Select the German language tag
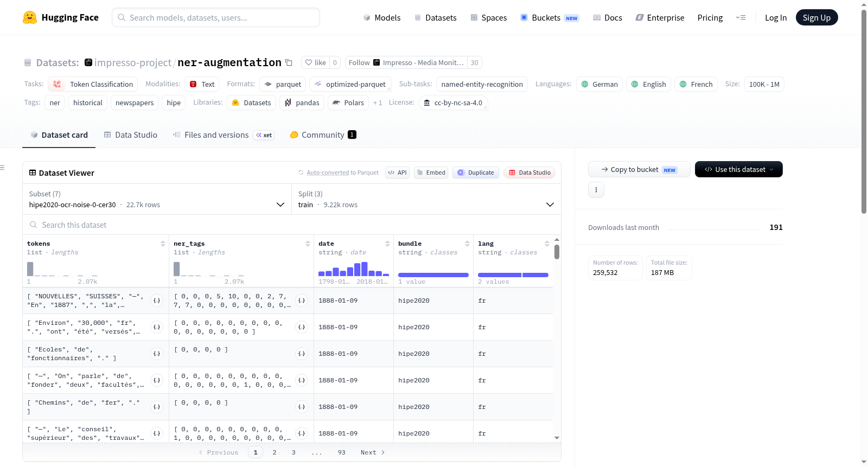The width and height of the screenshot is (868, 467). [599, 84]
